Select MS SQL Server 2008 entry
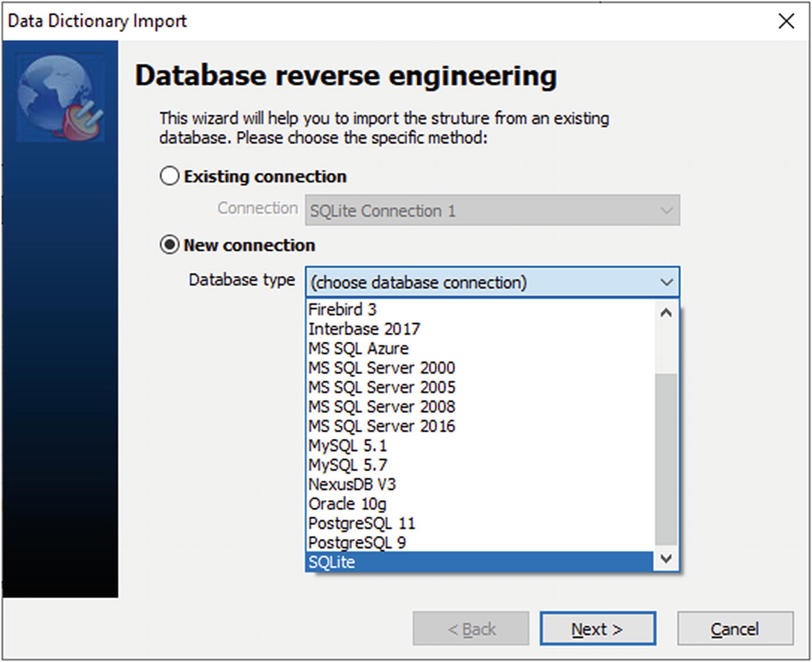The image size is (812, 662). coord(479,406)
